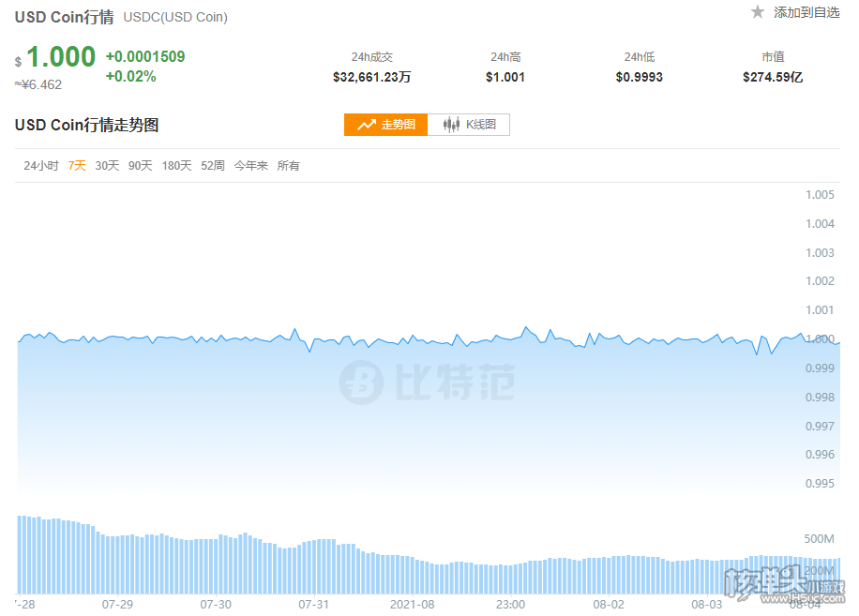Select the 90天 time range

pos(141,165)
